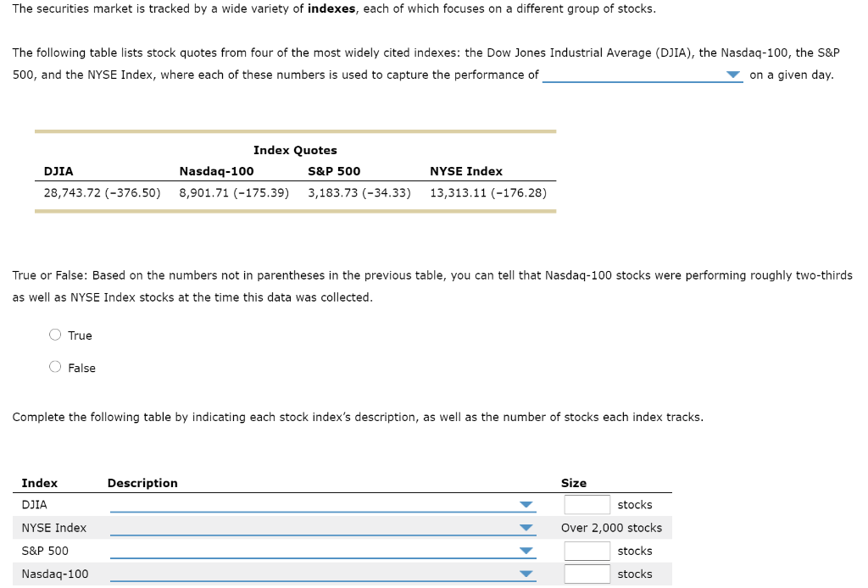Click the Index column header in lower table
The height and width of the screenshot is (588, 868).
pyautogui.click(x=39, y=483)
